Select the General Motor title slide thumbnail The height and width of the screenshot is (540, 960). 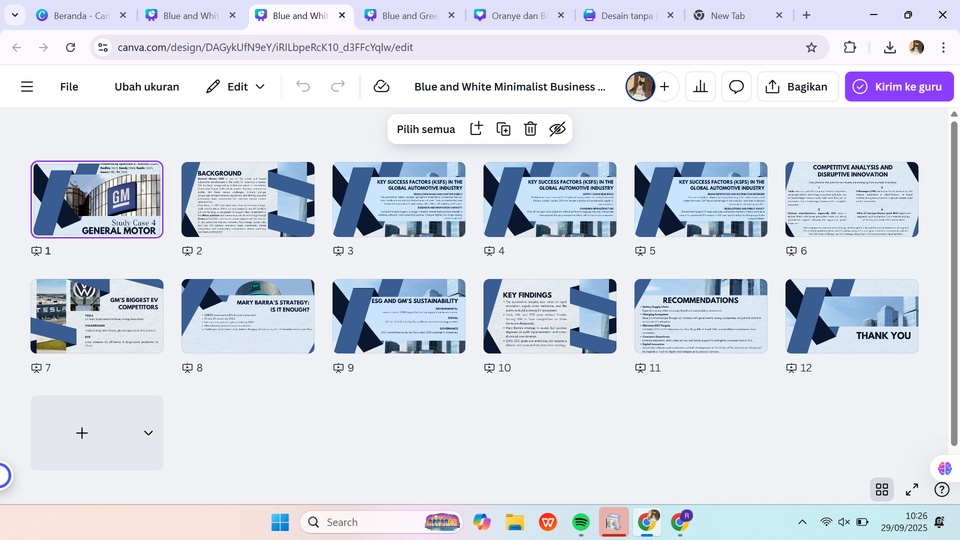97,200
